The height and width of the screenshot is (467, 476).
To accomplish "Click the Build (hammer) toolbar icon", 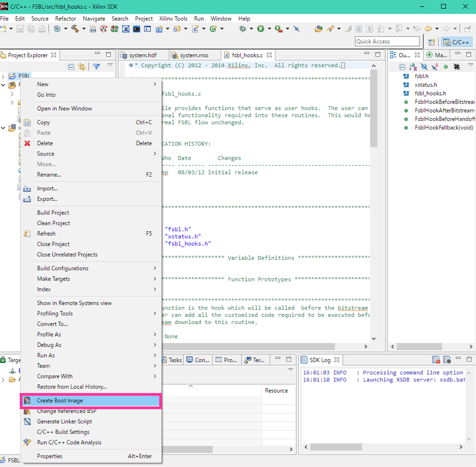I will click(75, 29).
